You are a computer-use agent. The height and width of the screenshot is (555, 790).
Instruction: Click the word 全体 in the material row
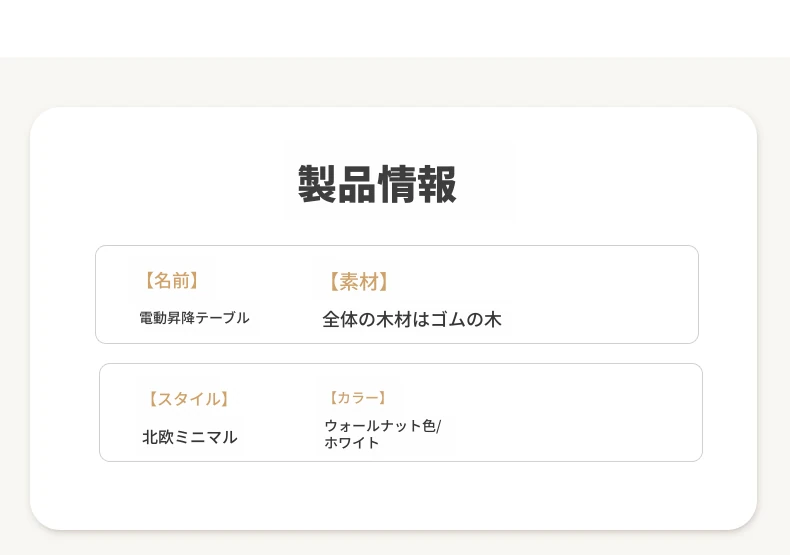coord(340,319)
